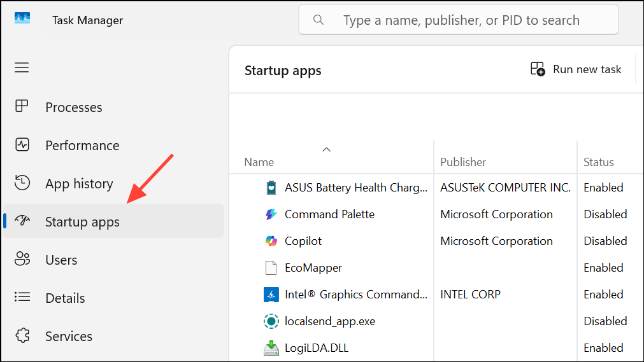The image size is (644, 362).
Task: Click the Services puzzle icon
Action: pyautogui.click(x=22, y=336)
